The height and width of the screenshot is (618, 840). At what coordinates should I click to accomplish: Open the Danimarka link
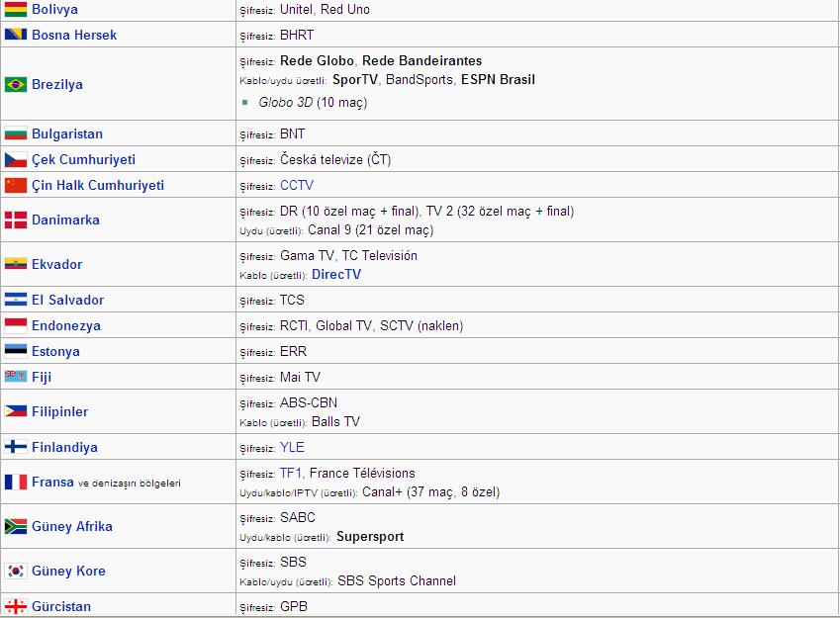(65, 220)
